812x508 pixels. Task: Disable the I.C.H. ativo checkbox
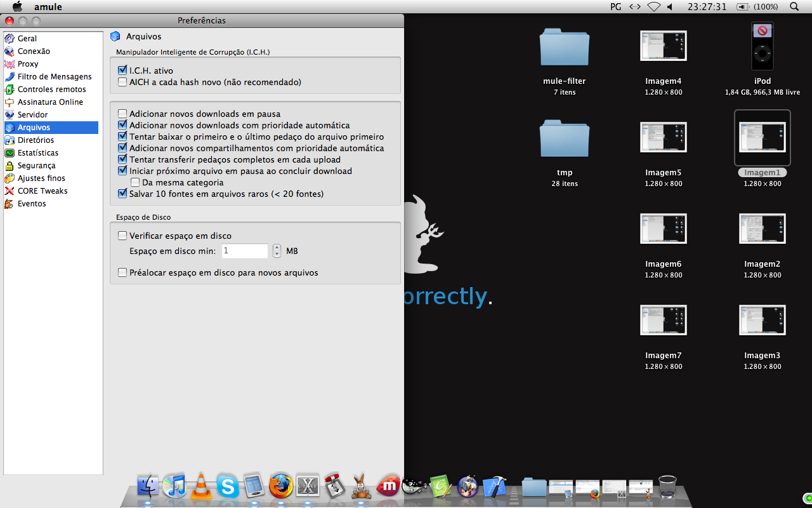point(123,70)
